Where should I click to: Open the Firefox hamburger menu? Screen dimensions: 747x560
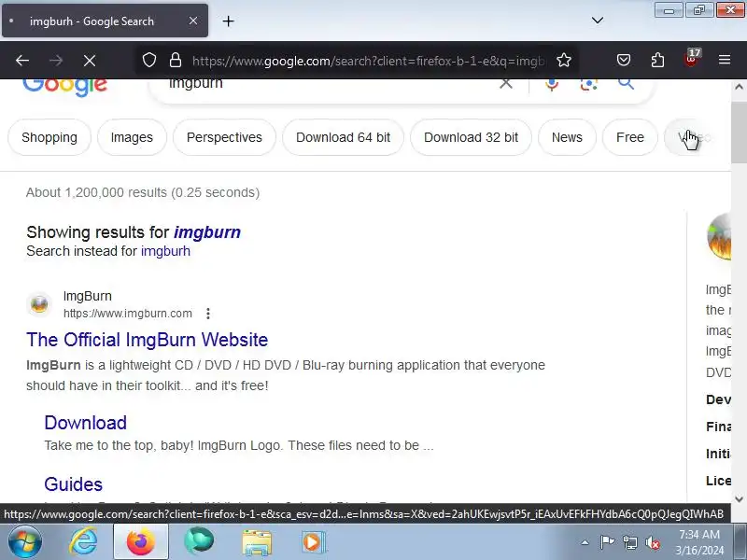pyautogui.click(x=725, y=60)
